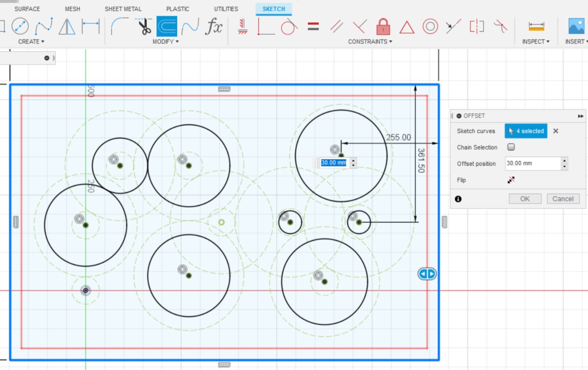Screen dimensions: 588x370
Task: Apply the Concentric constraint
Action: click(430, 27)
